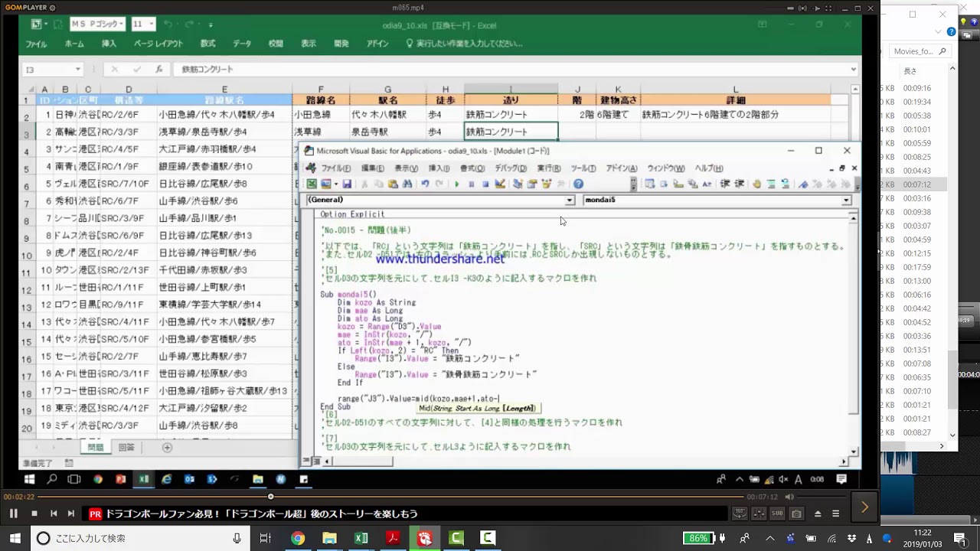Click the Excel icon in Windows taskbar
This screenshot has width=980, height=551.
pos(361,538)
